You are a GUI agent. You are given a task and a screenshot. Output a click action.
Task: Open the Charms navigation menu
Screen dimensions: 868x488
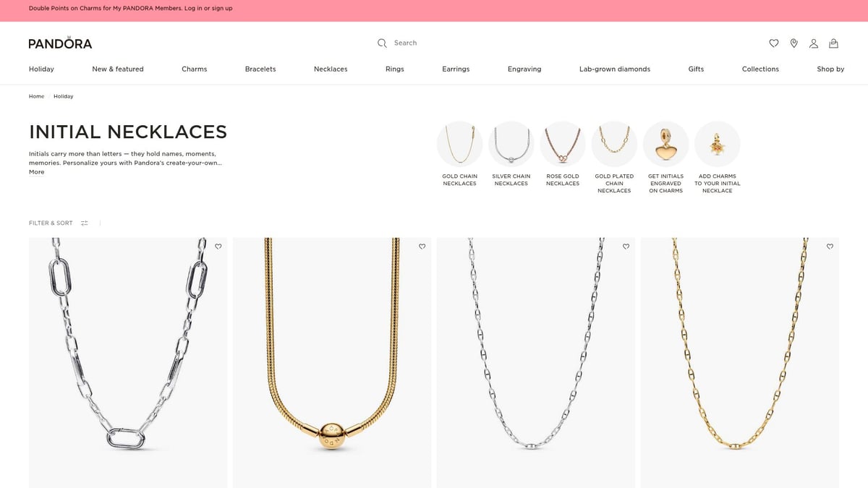tap(194, 69)
